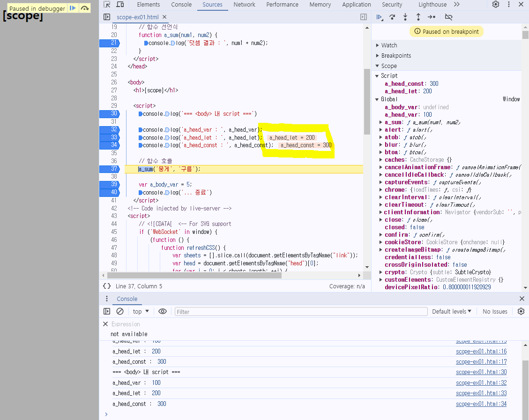This screenshot has width=529, height=420.
Task: Switch to the Performance tab
Action: click(283, 5)
